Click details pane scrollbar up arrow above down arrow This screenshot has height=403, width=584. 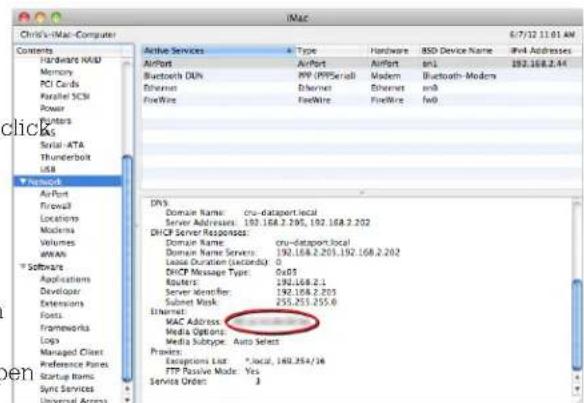577,378
